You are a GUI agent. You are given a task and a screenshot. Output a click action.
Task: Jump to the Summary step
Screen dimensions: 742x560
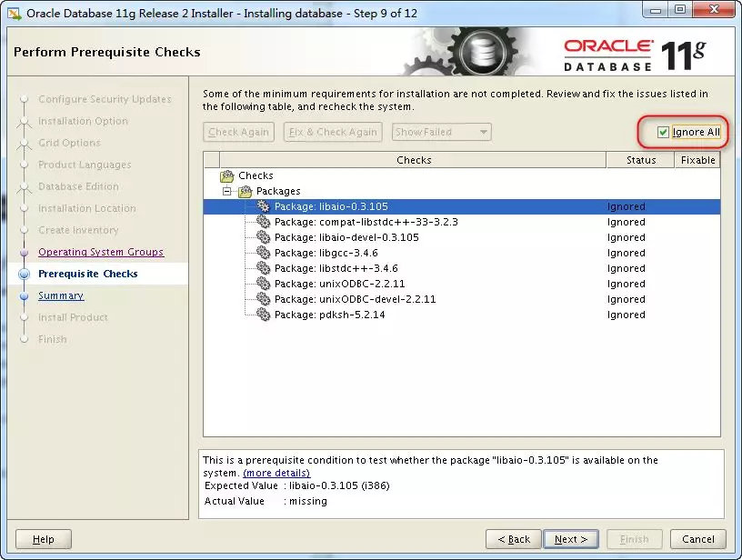(x=61, y=295)
